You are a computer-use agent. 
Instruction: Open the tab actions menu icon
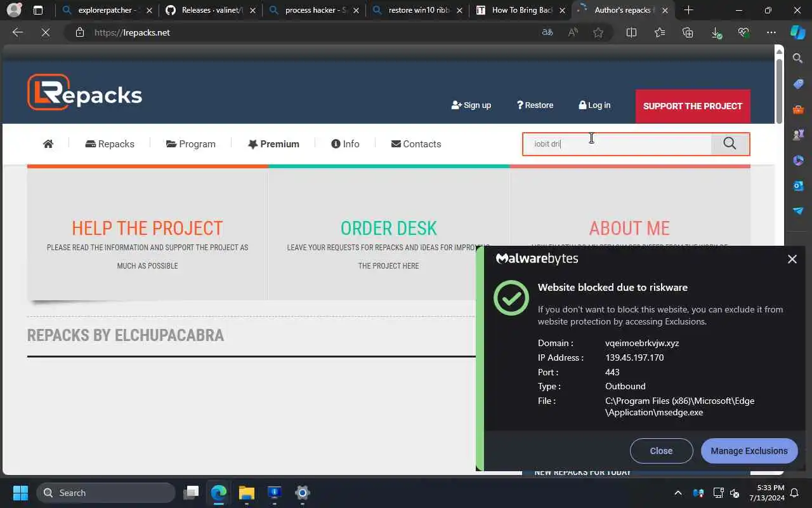click(38, 10)
